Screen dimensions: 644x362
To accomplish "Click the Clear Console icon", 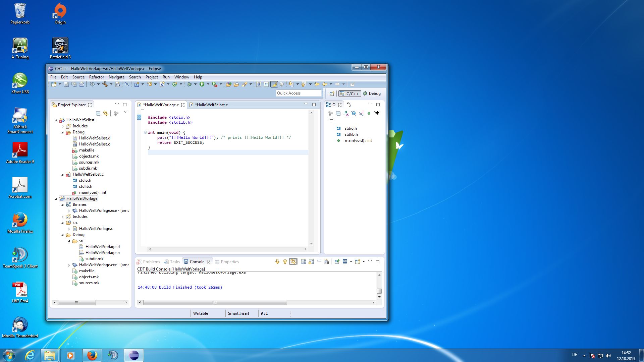I will tap(326, 262).
